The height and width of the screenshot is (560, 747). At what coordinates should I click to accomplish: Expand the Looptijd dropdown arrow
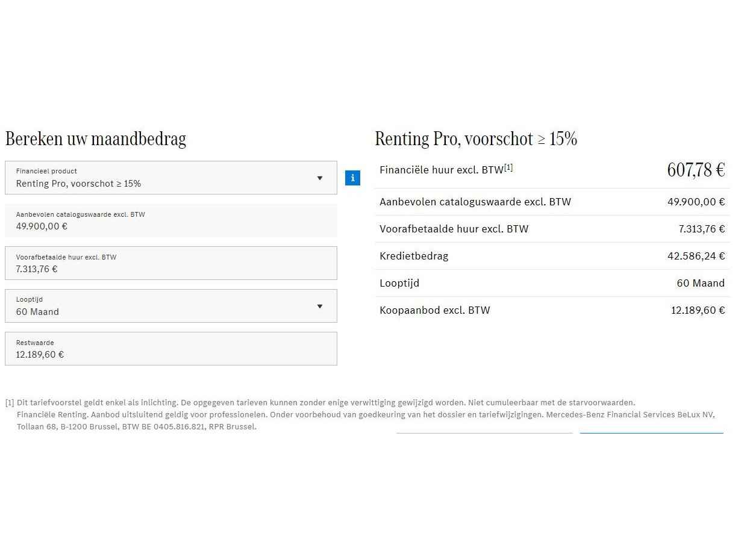coord(320,306)
